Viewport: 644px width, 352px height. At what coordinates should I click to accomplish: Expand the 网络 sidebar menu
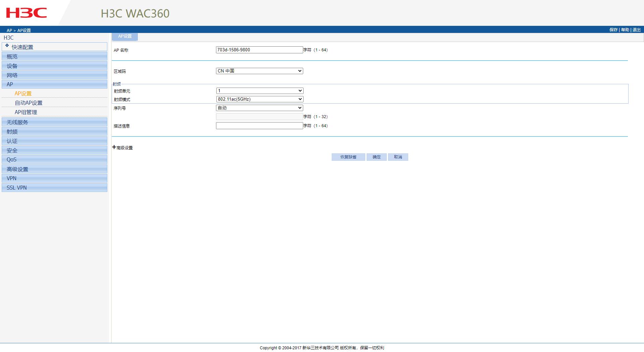[54, 75]
